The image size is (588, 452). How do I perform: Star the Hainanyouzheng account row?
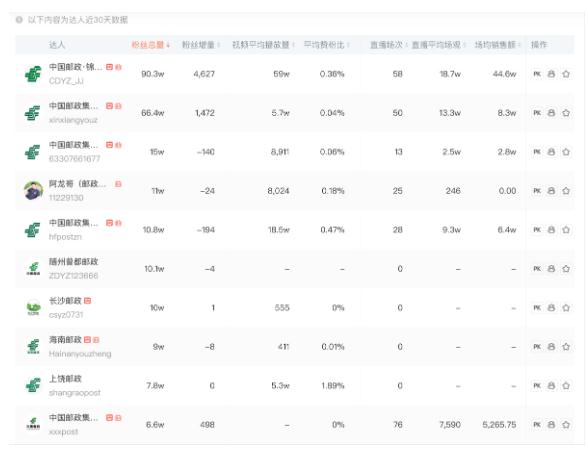[566, 347]
